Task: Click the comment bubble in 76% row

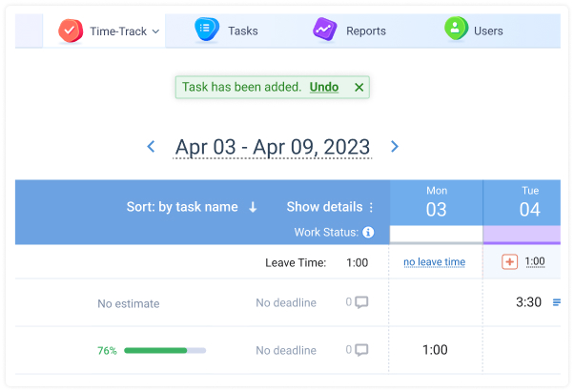Action: coord(361,350)
